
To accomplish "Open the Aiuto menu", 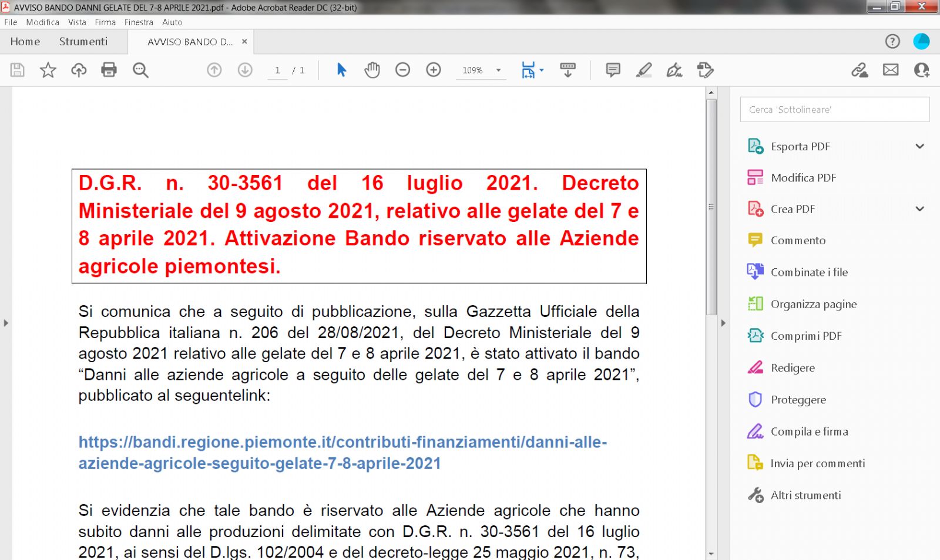I will (172, 22).
